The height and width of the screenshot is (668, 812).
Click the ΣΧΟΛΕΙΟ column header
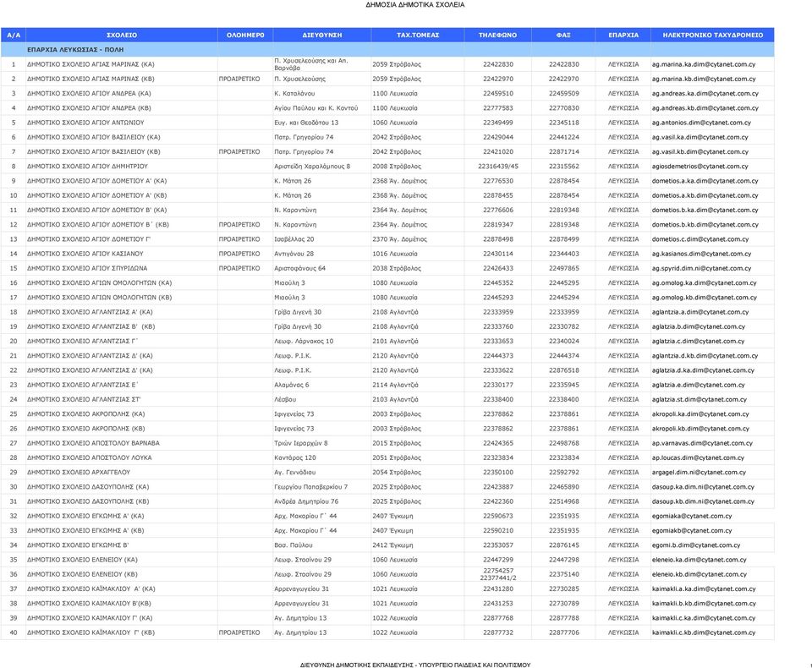[122, 36]
